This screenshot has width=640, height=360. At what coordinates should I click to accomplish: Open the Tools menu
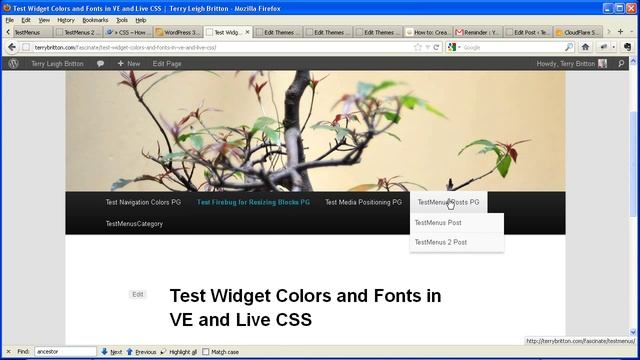pyautogui.click(x=122, y=20)
